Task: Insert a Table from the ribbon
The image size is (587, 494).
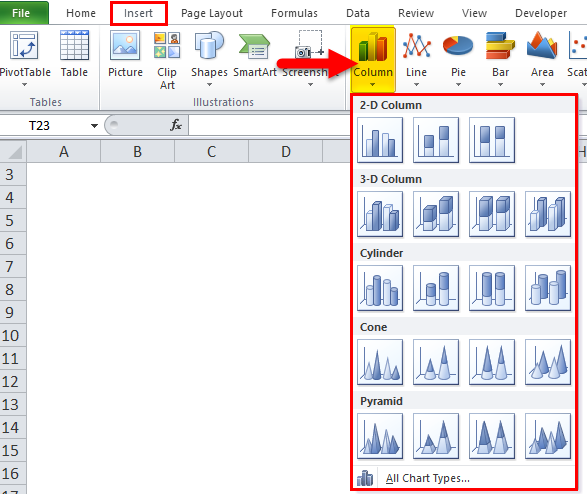Action: [74, 54]
